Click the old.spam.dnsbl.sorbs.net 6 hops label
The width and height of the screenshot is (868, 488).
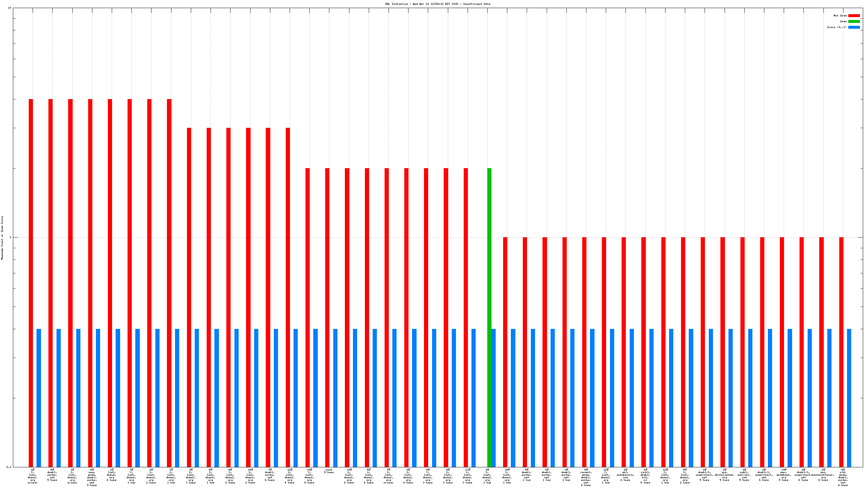[x=843, y=478]
